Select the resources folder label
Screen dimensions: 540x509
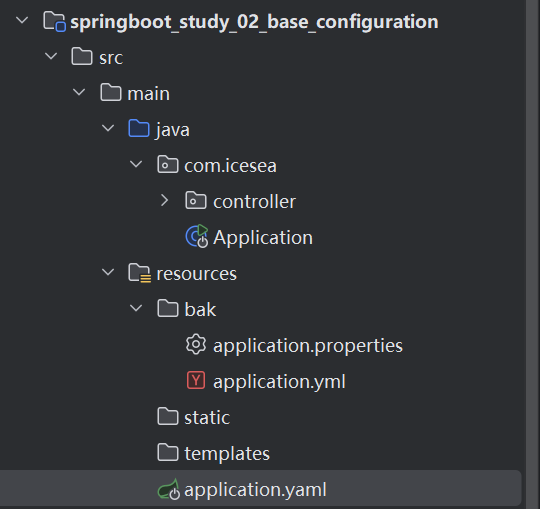pos(197,274)
